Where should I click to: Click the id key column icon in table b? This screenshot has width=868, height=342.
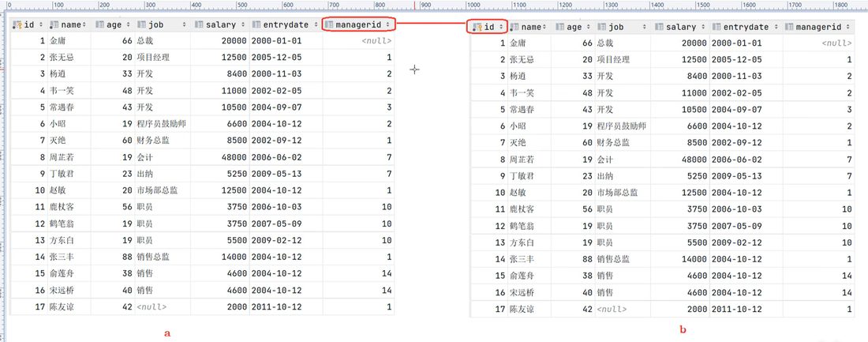pos(477,27)
